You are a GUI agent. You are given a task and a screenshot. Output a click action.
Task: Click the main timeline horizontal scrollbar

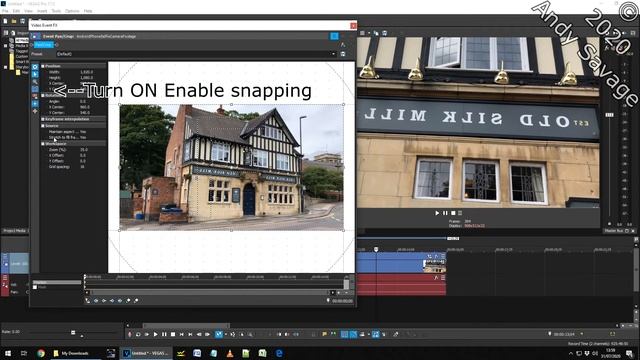[186, 326]
